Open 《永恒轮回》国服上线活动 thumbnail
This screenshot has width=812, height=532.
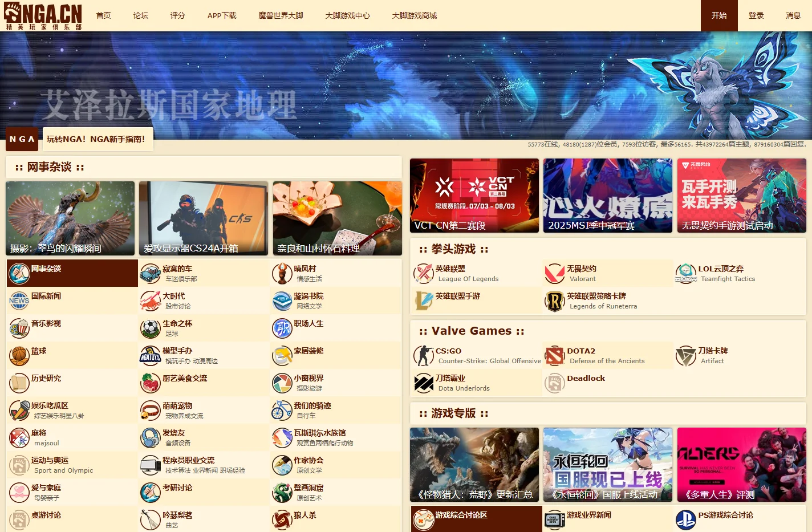coord(608,465)
